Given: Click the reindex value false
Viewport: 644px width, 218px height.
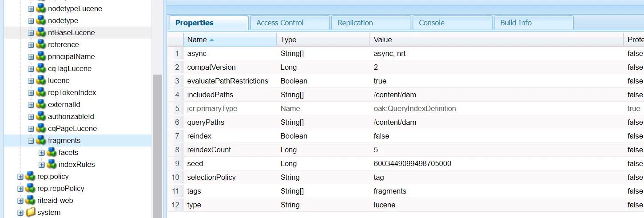Looking at the screenshot, I should click(382, 136).
